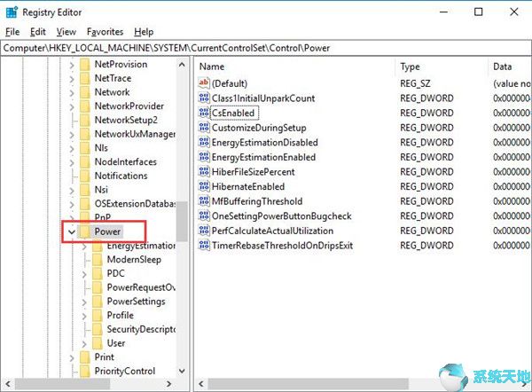Expand the Profile subkey
The image size is (532, 392).
coord(84,316)
